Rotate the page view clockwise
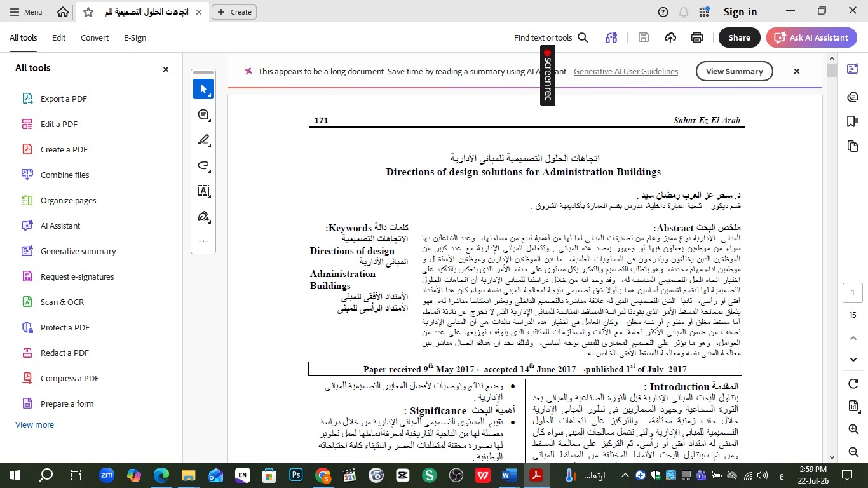868x488 pixels. (x=853, y=383)
